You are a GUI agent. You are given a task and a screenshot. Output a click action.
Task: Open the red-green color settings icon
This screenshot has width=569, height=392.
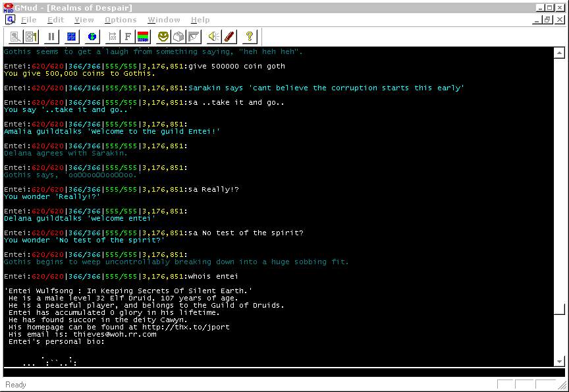143,36
